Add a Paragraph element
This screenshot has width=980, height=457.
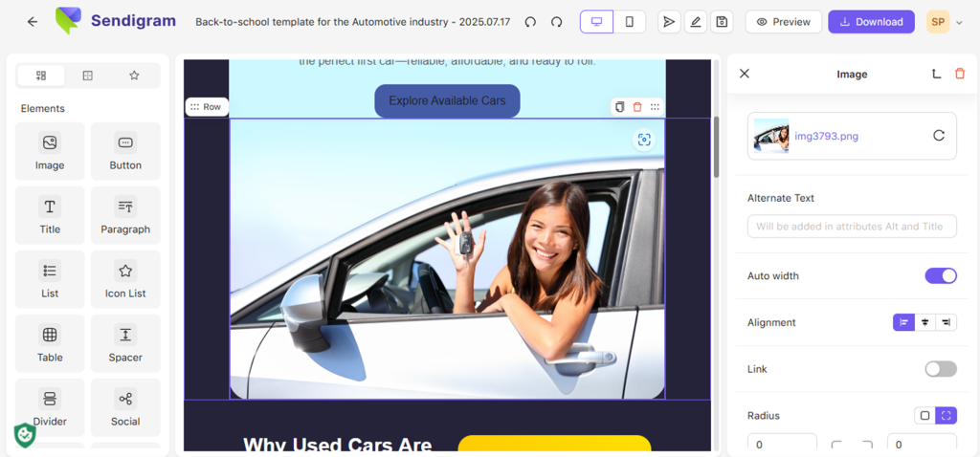(x=125, y=215)
